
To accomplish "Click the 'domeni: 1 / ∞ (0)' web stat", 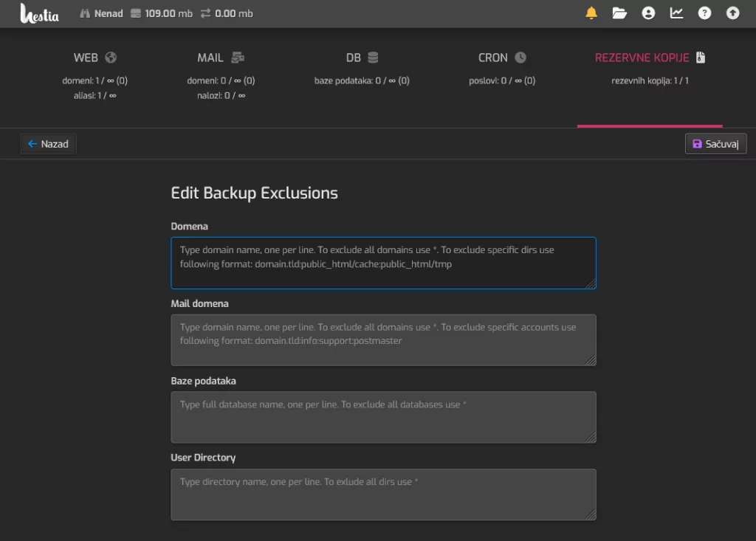I will (x=95, y=80).
